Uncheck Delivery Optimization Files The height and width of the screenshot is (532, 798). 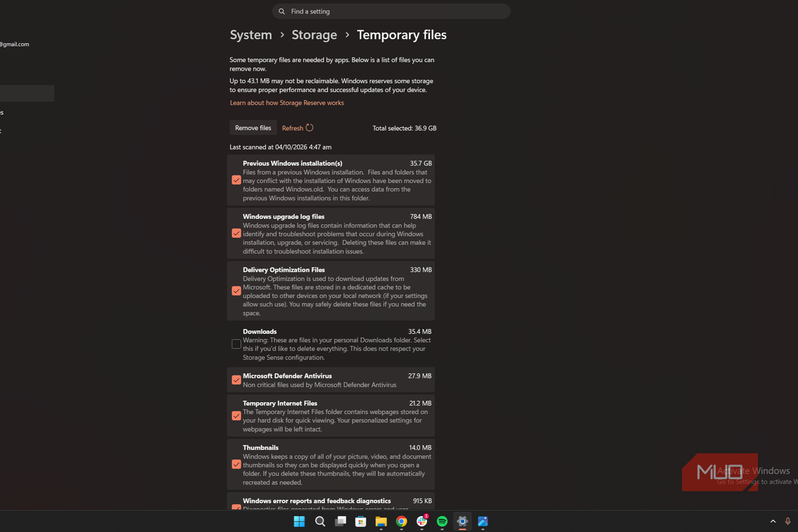pyautogui.click(x=236, y=291)
